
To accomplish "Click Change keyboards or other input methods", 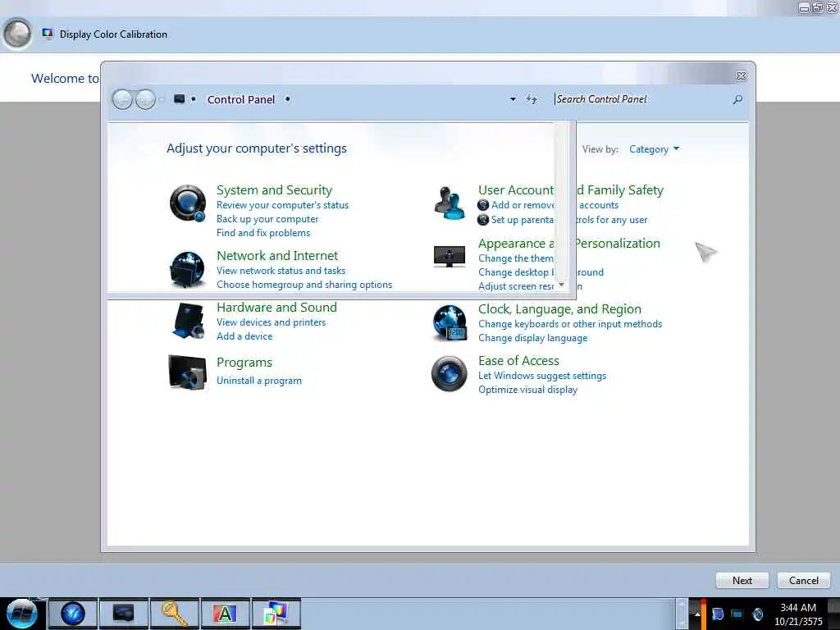I will point(570,324).
